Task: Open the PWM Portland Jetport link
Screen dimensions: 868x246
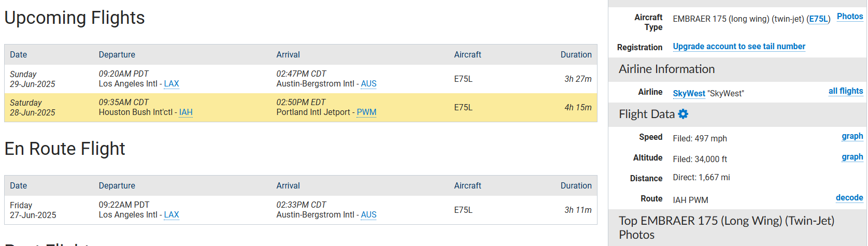Action: pyautogui.click(x=366, y=112)
